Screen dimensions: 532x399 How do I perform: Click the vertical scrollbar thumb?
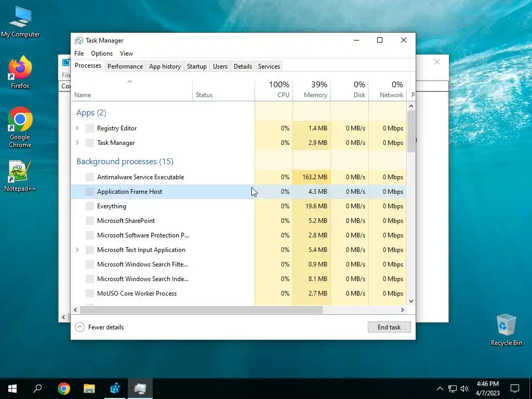[x=411, y=131]
